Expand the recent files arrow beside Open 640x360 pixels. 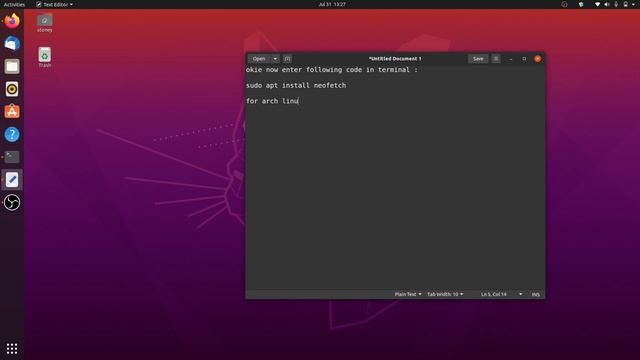[x=275, y=59]
